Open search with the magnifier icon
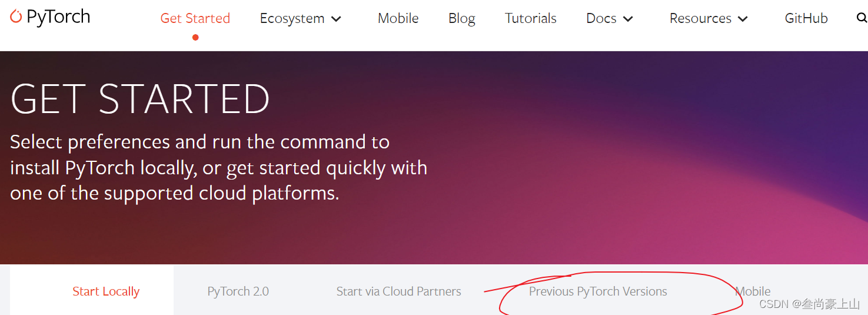 (862, 18)
